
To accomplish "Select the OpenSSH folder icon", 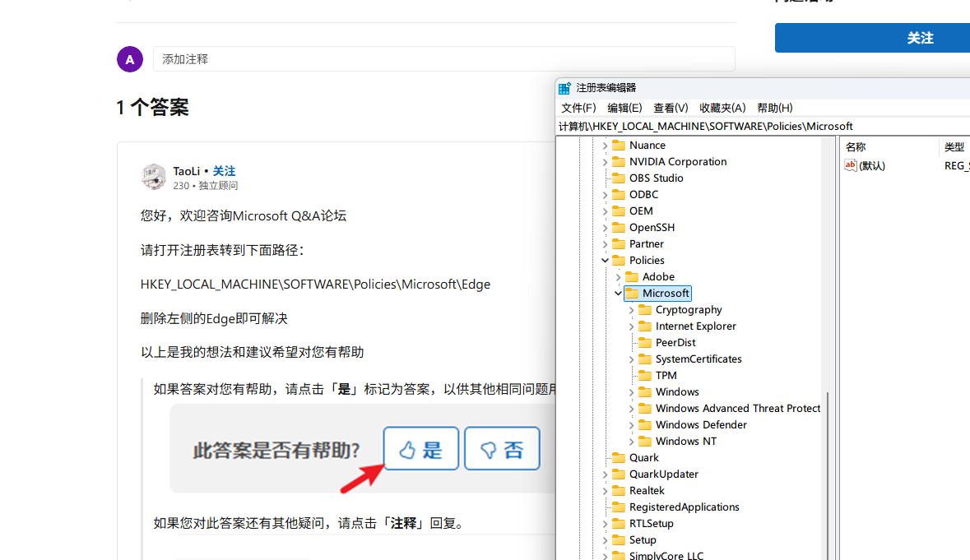I will [619, 228].
